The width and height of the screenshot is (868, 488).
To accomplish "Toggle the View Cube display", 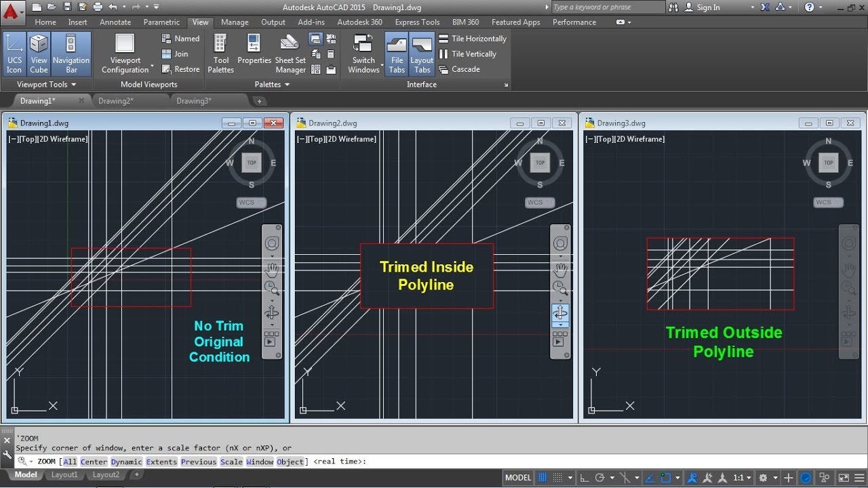I will pyautogui.click(x=39, y=54).
